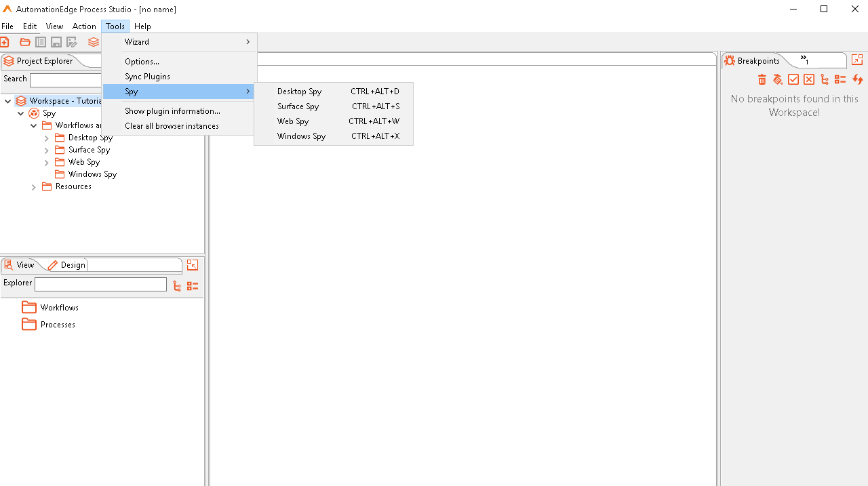Click the Save As pencil toolbar icon
Image resolution: width=868 pixels, height=486 pixels.
click(x=72, y=42)
